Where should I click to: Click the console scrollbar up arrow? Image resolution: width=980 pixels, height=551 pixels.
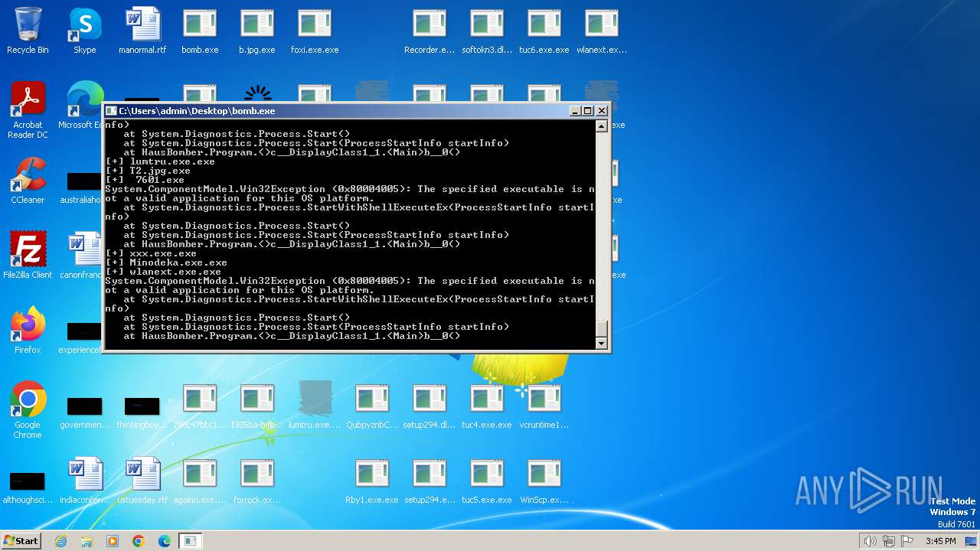[602, 126]
